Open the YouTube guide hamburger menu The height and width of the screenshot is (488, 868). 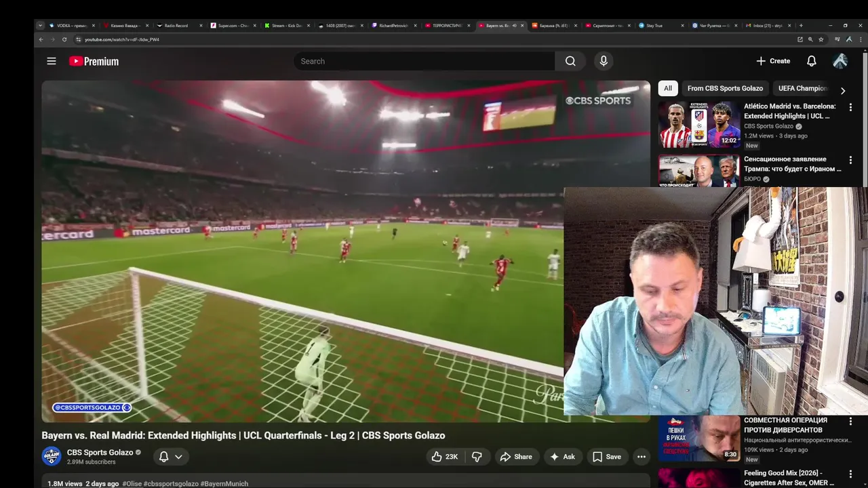pyautogui.click(x=51, y=61)
